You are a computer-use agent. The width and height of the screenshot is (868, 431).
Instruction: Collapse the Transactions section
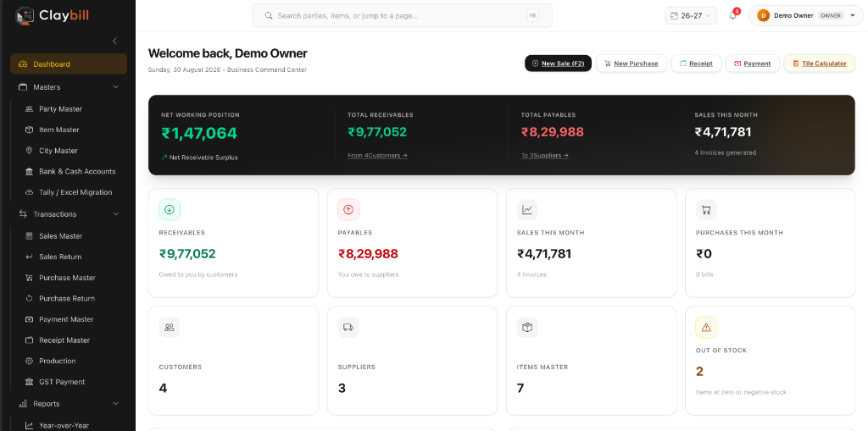point(115,214)
